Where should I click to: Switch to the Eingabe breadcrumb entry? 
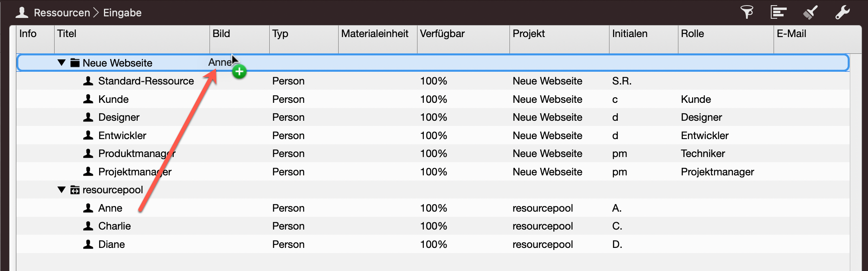point(122,12)
